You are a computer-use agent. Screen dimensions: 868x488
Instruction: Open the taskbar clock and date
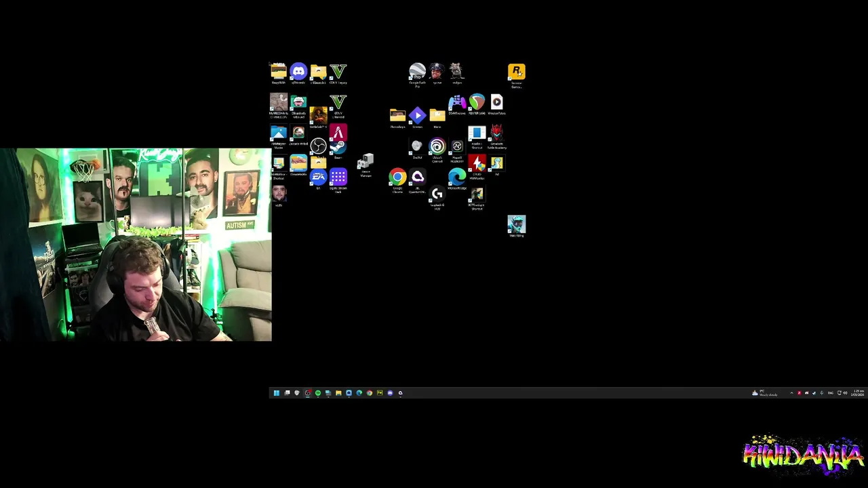[859, 393]
